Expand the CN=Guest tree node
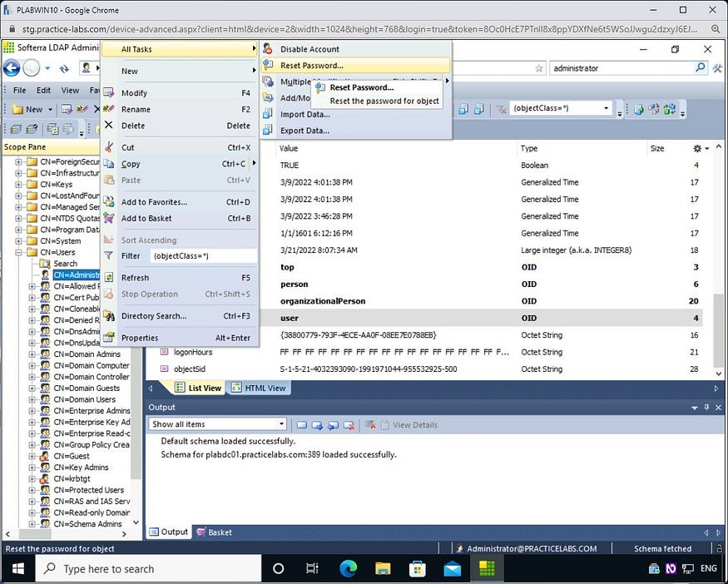Screen dimensions: 728x584 click(x=32, y=456)
